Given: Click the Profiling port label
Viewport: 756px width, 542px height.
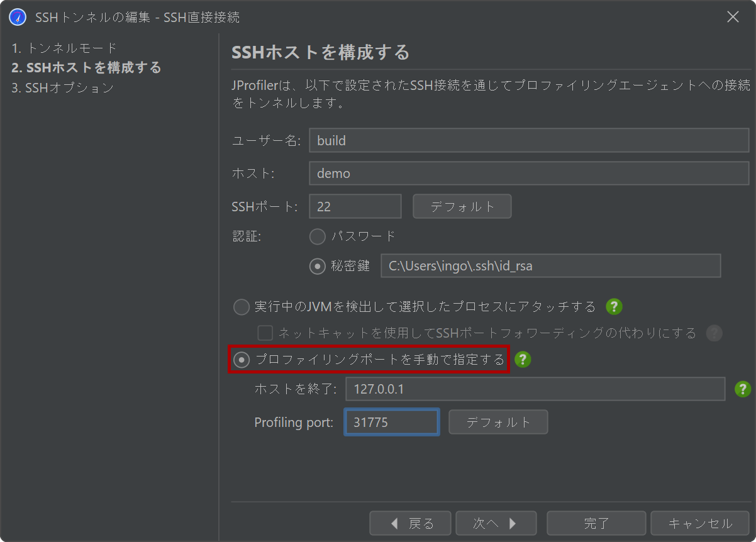Looking at the screenshot, I should tap(294, 423).
